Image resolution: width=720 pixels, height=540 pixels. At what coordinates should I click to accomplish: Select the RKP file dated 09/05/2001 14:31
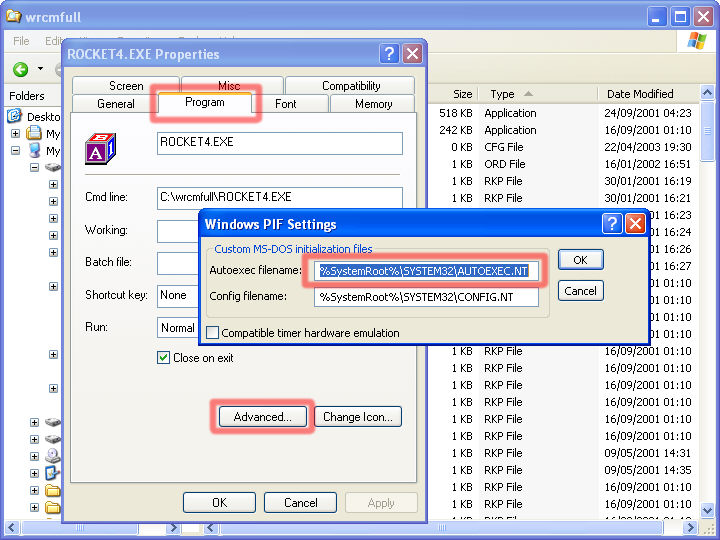(x=563, y=453)
